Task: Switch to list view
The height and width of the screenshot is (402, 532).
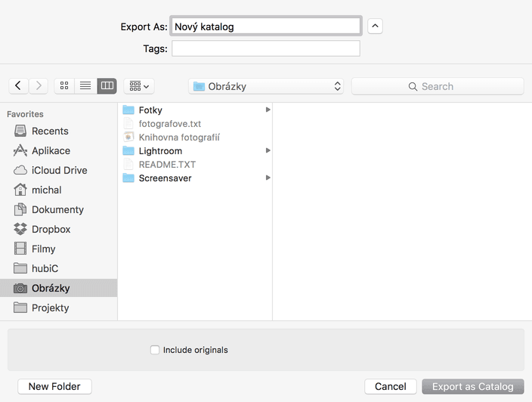Action: click(85, 86)
